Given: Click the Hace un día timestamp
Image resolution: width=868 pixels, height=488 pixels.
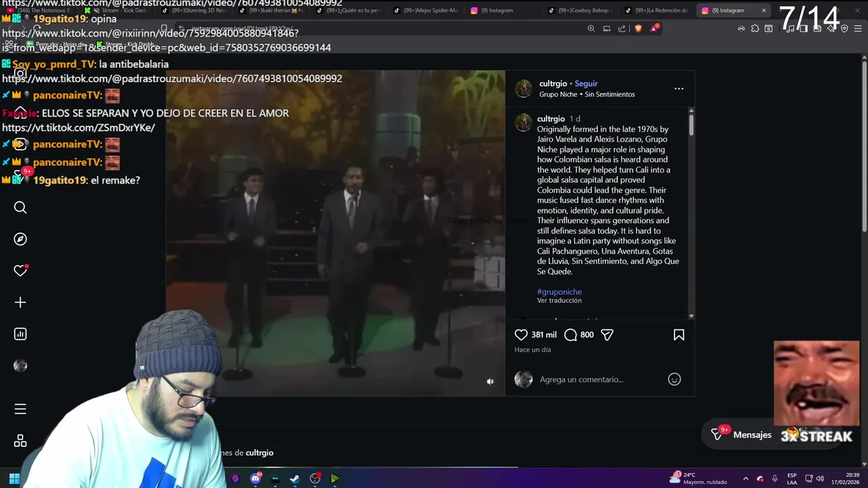Looking at the screenshot, I should (532, 350).
